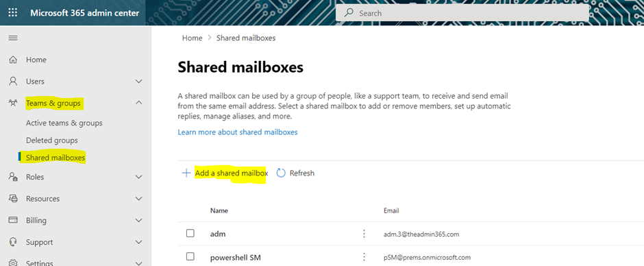Open Learn more about shared mailboxes link

click(x=238, y=132)
